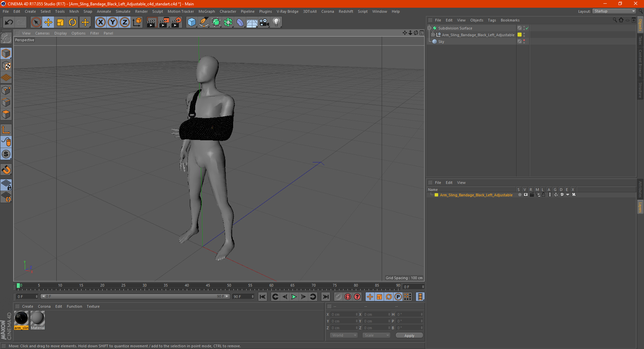Switch to Edges mode
The image size is (644, 349).
pos(6,102)
